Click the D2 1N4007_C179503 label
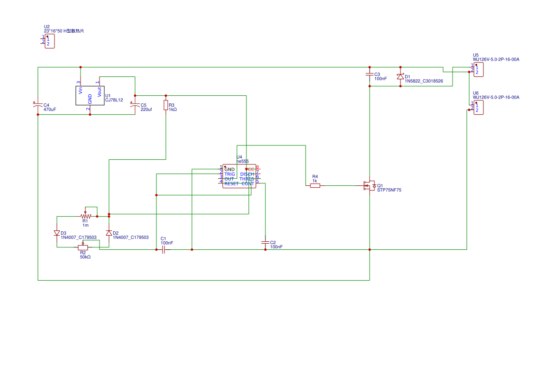Viewport: 554px width, 392px height. click(131, 237)
